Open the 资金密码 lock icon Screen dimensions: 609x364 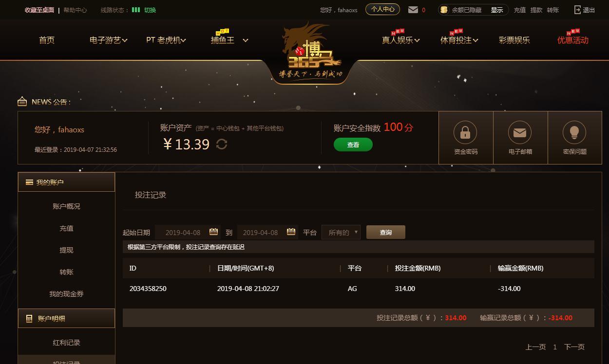tap(465, 132)
